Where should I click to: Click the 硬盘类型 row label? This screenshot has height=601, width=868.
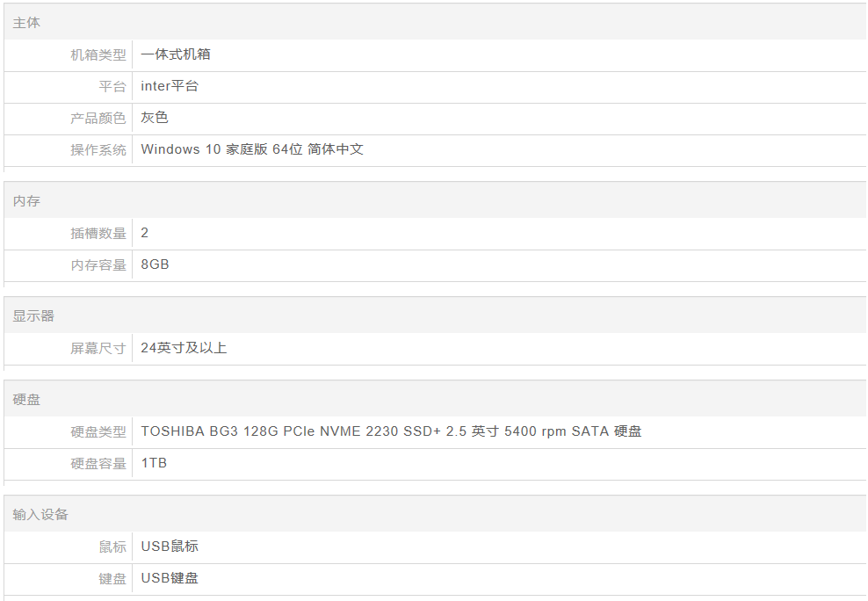(x=98, y=431)
